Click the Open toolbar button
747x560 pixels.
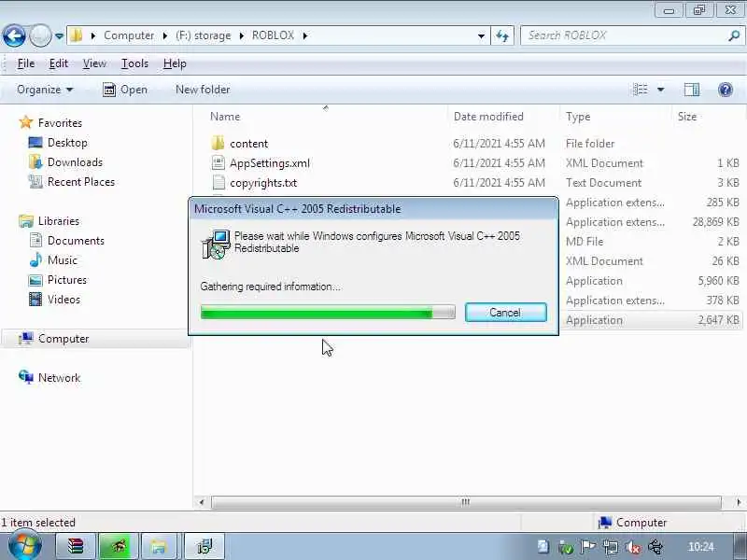point(125,90)
